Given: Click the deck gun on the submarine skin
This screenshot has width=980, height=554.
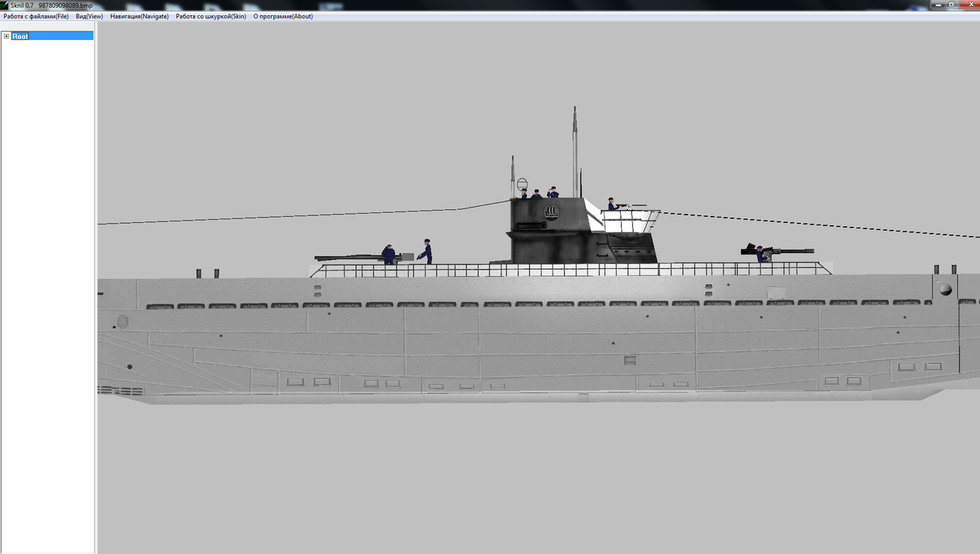Looking at the screenshot, I should [x=352, y=255].
